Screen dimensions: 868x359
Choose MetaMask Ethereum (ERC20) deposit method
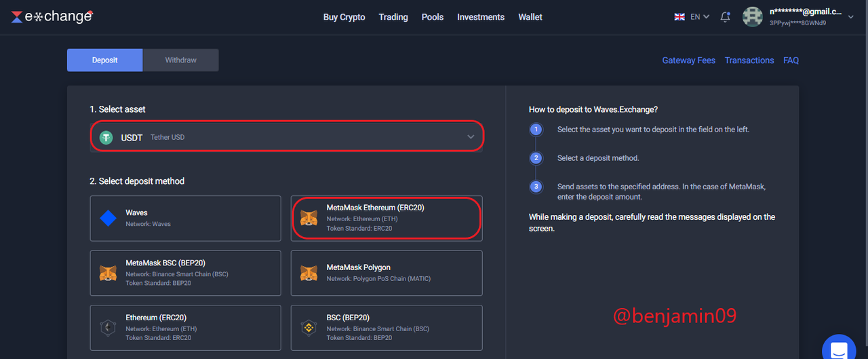point(387,219)
